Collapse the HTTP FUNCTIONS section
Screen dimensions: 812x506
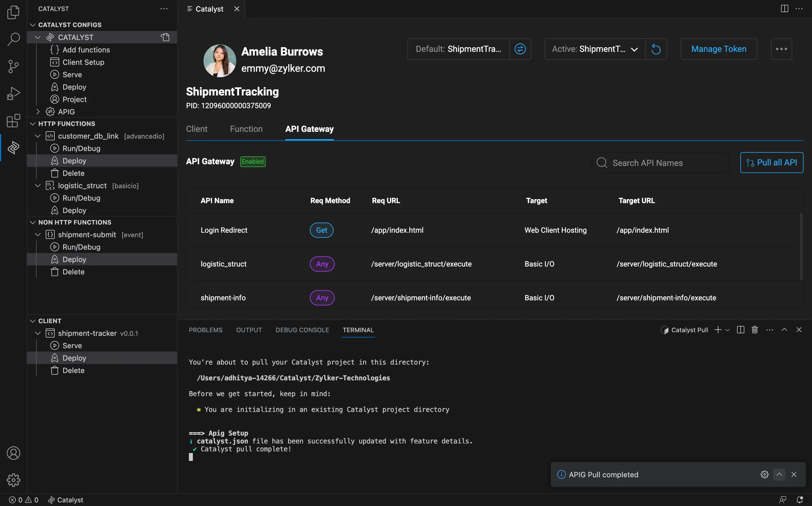pyautogui.click(x=32, y=124)
